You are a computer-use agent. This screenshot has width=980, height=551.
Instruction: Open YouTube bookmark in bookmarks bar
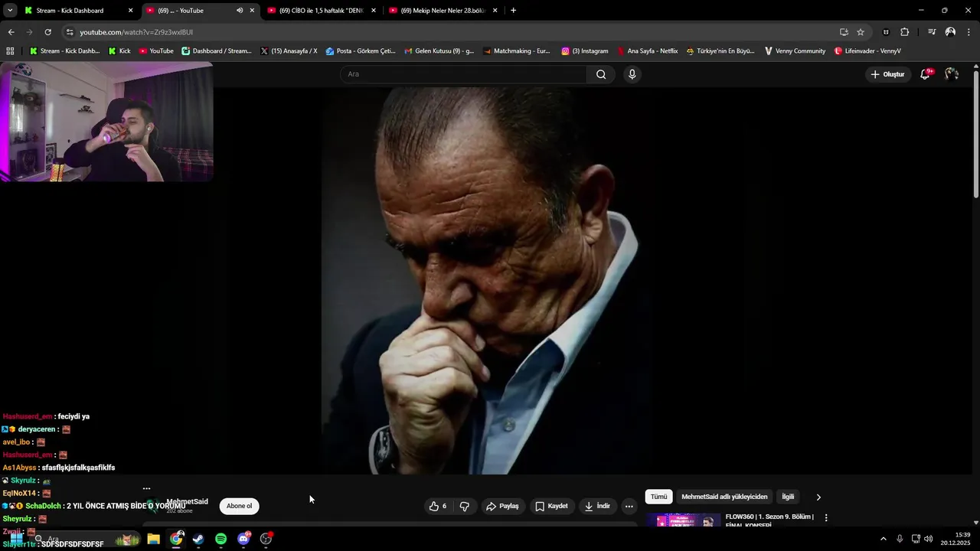156,51
